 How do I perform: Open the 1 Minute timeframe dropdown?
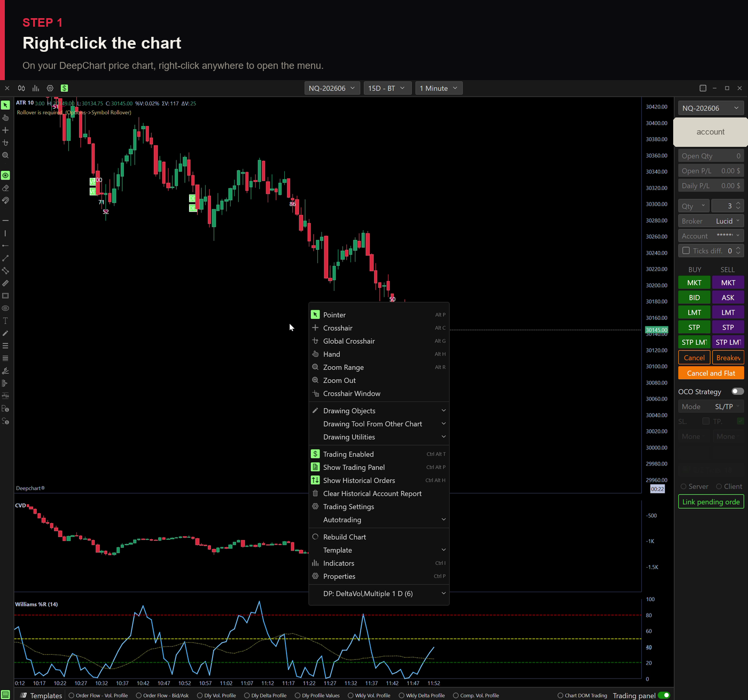(x=439, y=88)
